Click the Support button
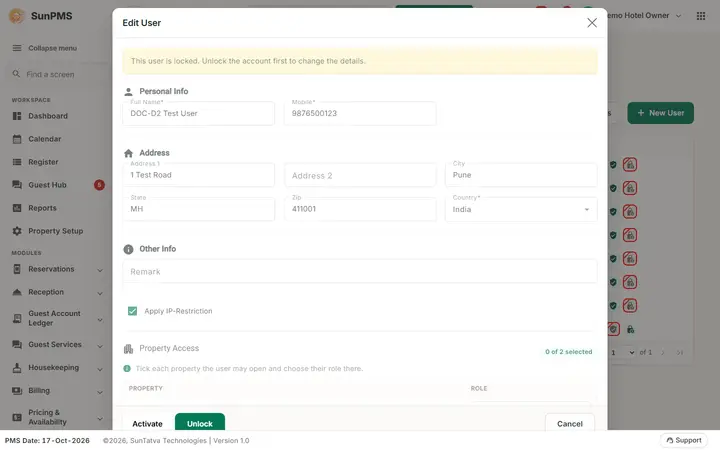The height and width of the screenshot is (450, 720). click(x=684, y=440)
